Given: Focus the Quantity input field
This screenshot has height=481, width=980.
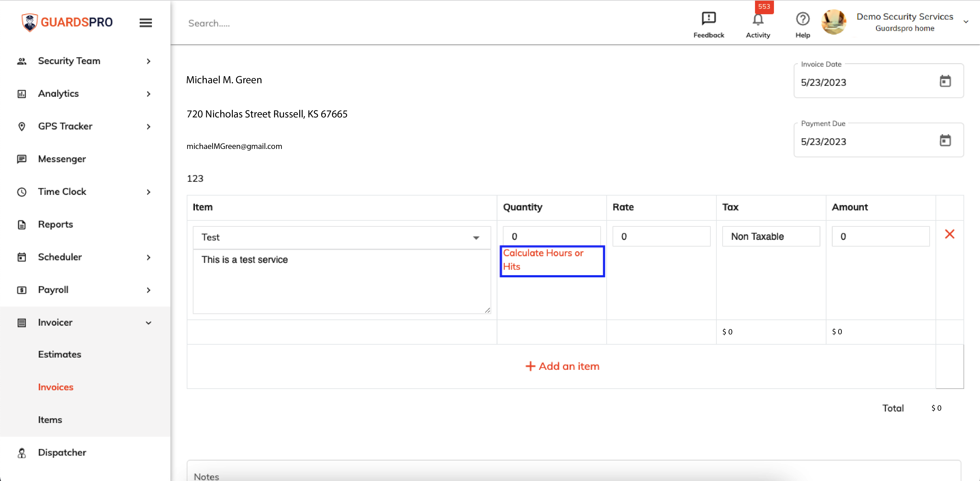Looking at the screenshot, I should click(552, 236).
